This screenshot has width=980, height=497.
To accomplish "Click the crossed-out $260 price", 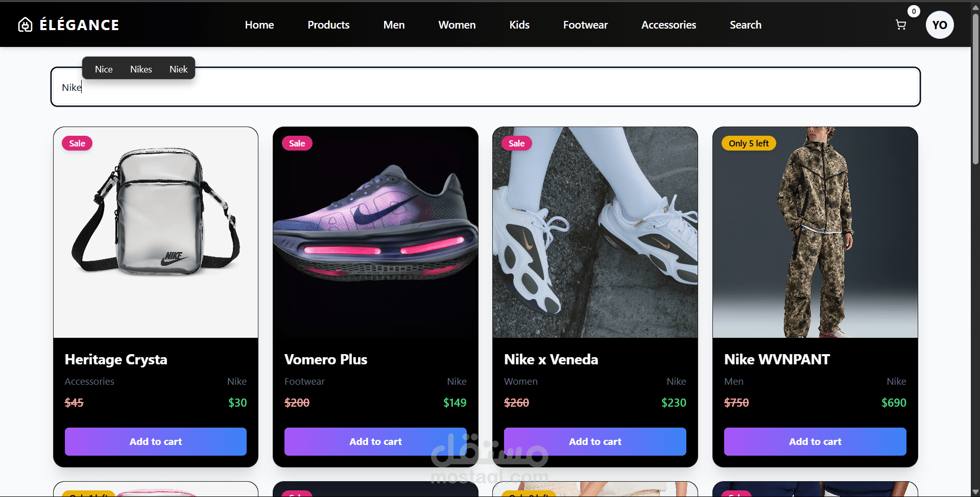I will (516, 403).
